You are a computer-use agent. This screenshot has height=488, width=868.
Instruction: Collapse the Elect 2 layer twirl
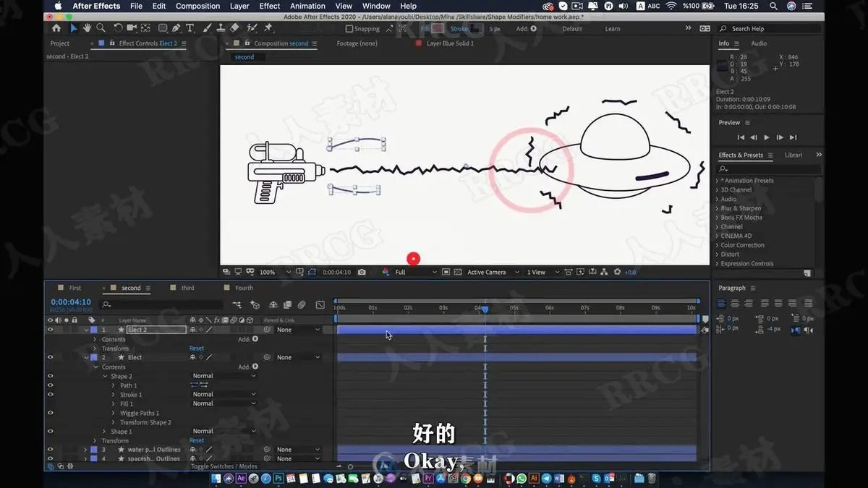(x=86, y=330)
